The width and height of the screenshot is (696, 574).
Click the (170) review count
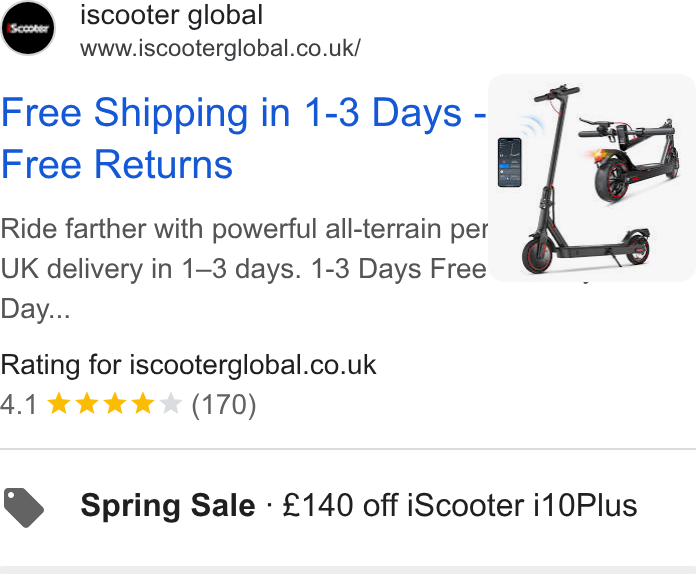pyautogui.click(x=224, y=405)
